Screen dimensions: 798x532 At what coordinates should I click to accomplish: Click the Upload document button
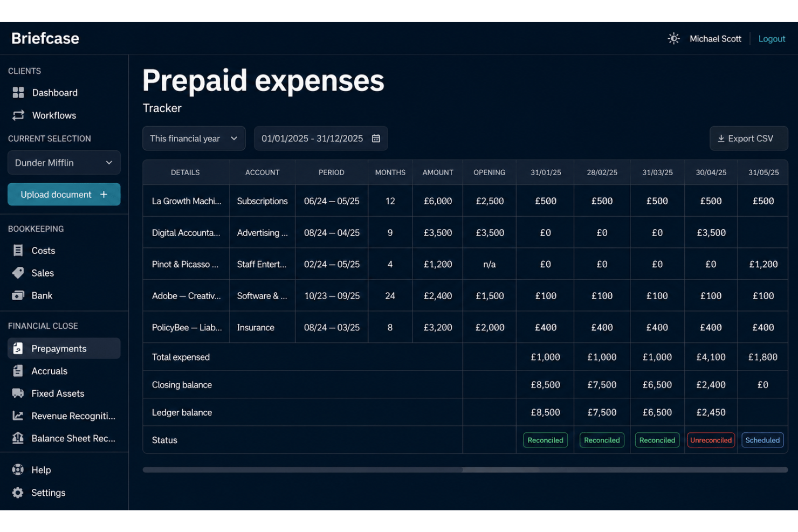[x=64, y=195]
